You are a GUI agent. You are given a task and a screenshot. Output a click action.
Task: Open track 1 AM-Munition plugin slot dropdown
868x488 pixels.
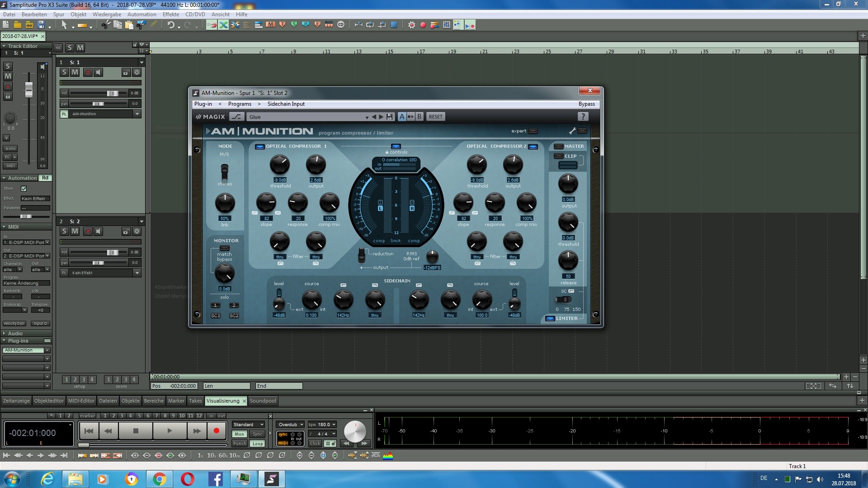(x=137, y=114)
